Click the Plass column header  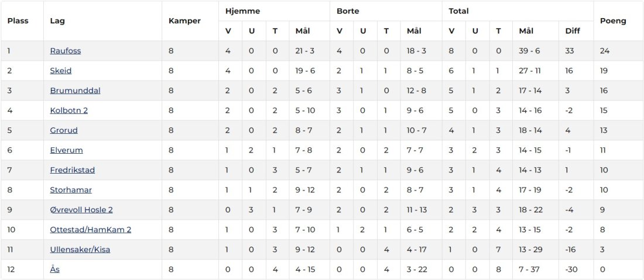(18, 21)
